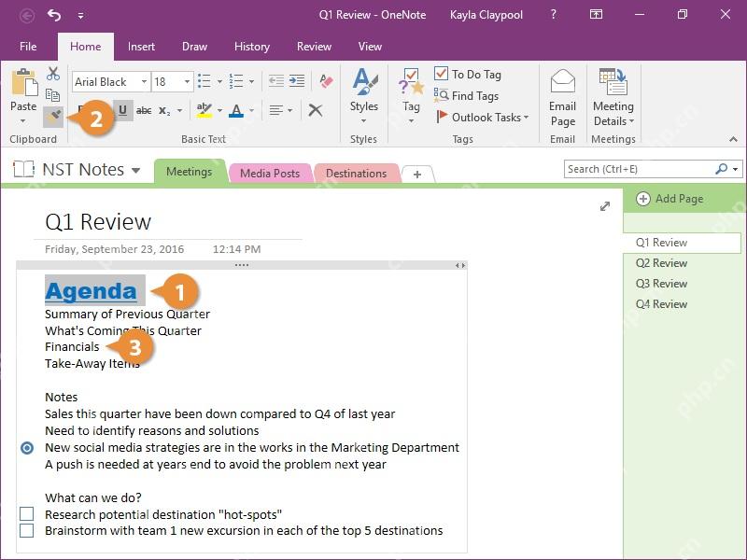Increase the indent position
The image size is (747, 560).
coord(297,81)
